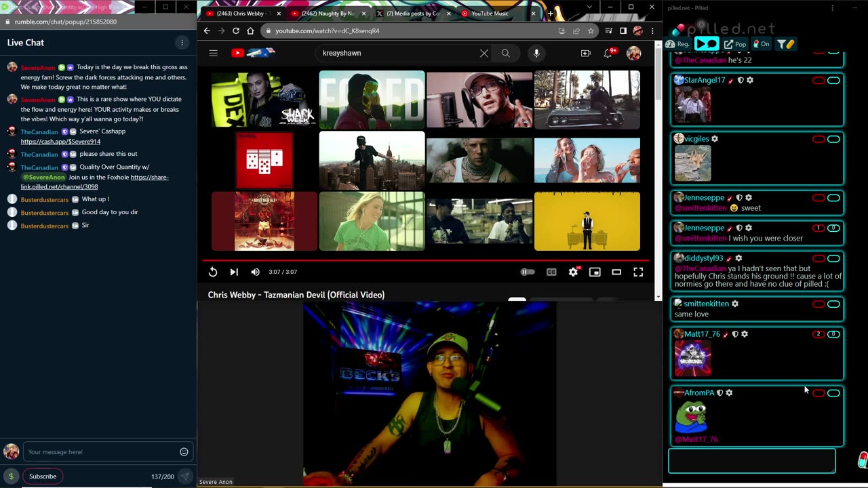Switch the player to miniplayer
This screenshot has width=868, height=488.
tap(595, 272)
